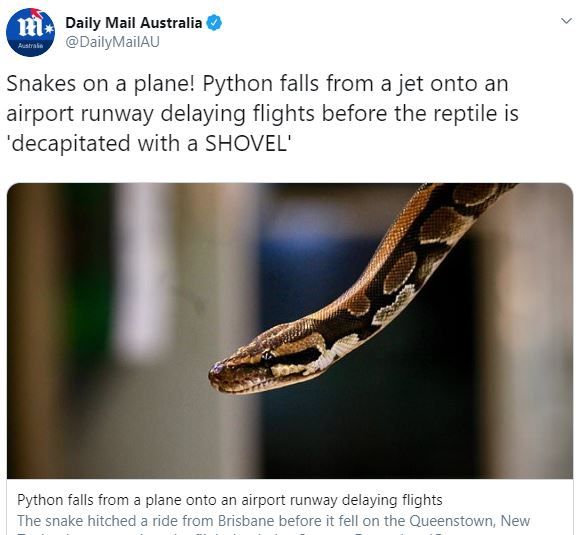
Task: Open the tweet options chevron menu
Action: (566, 21)
